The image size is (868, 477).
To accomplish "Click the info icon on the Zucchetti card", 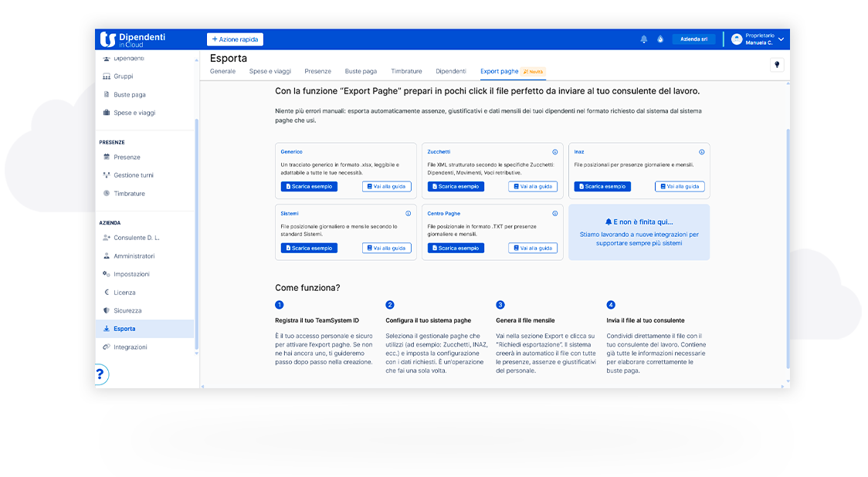I will 554,151.
